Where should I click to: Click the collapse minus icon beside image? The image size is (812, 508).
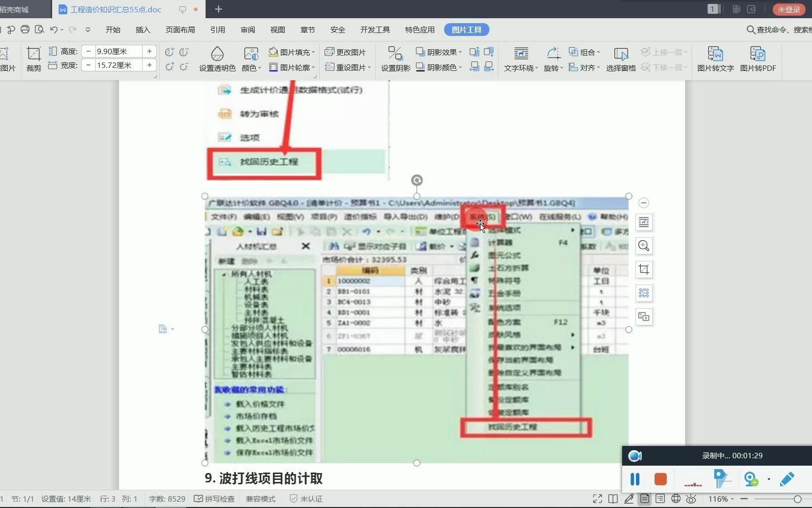click(x=644, y=203)
